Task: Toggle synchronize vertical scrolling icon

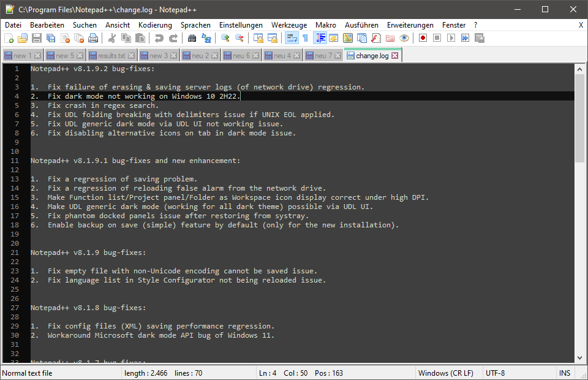Action: [258, 38]
